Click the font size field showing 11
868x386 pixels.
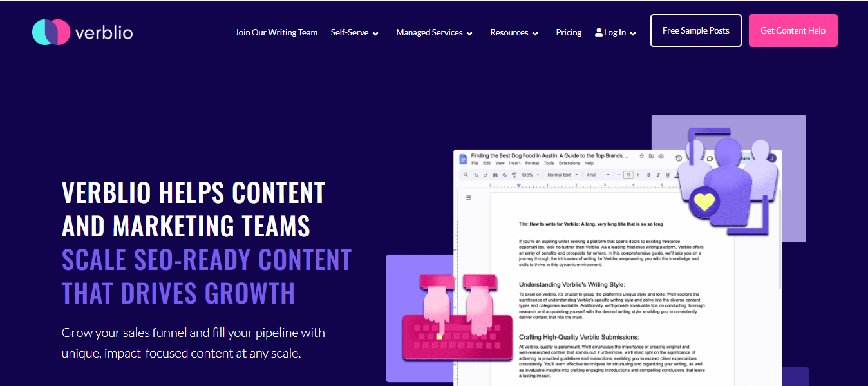[x=628, y=175]
